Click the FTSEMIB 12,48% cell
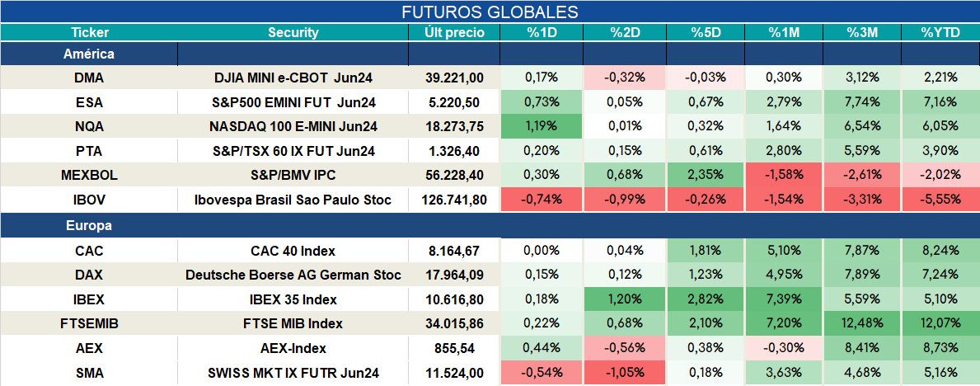This screenshot has height=386, width=980. pos(862,324)
